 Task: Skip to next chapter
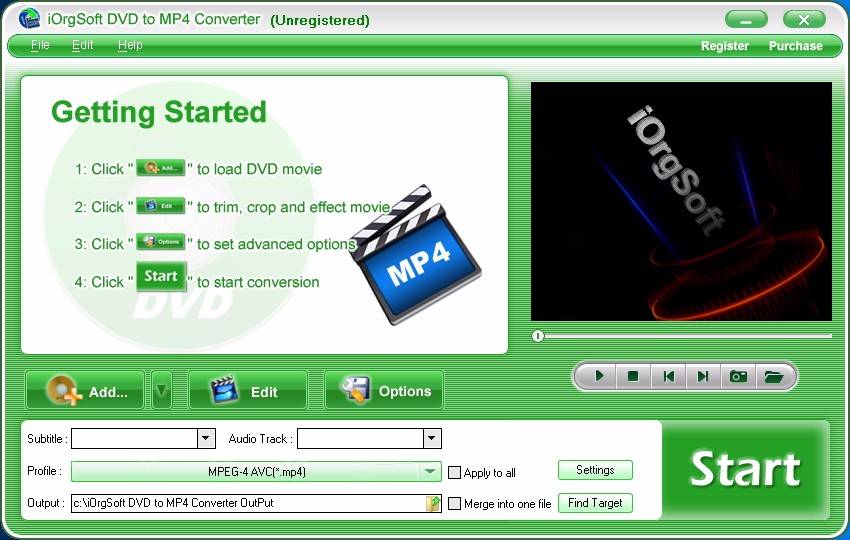pos(703,376)
